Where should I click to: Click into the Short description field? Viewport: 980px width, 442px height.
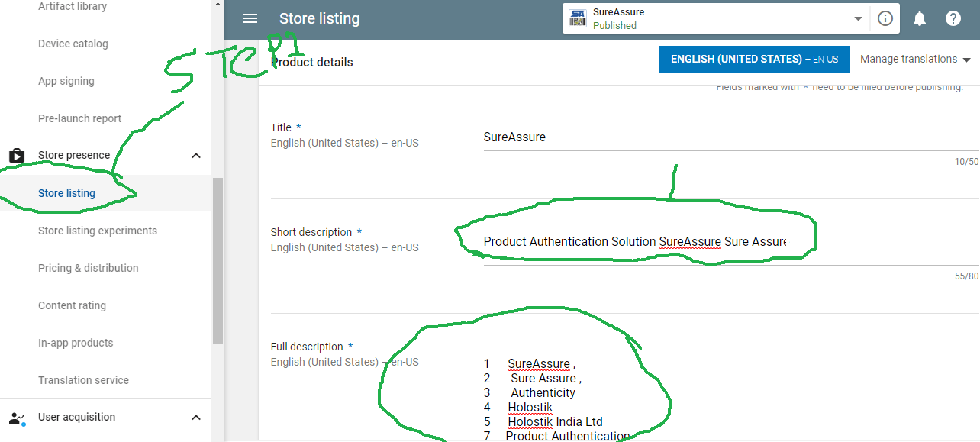(x=730, y=241)
